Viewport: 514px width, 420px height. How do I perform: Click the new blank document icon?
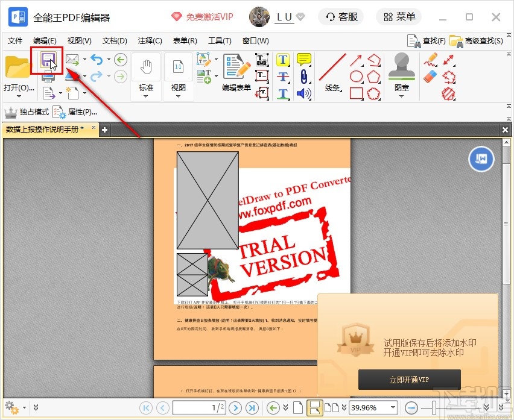point(72,93)
